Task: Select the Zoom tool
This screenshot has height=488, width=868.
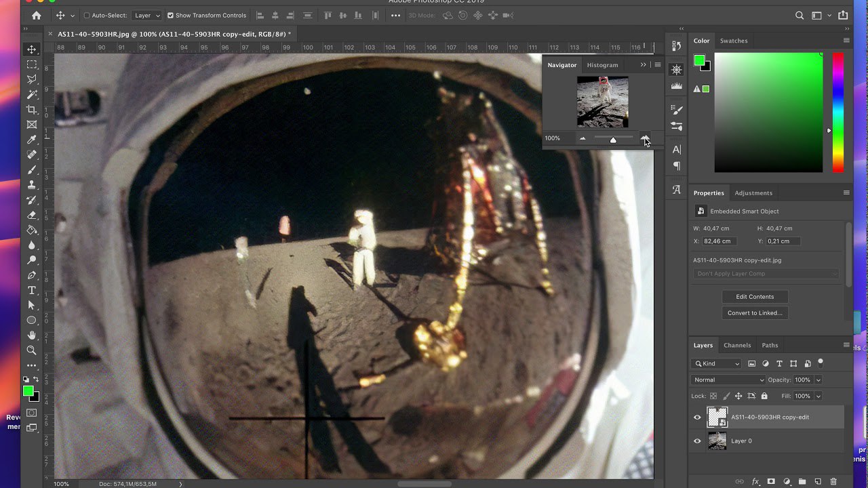Action: click(x=31, y=350)
